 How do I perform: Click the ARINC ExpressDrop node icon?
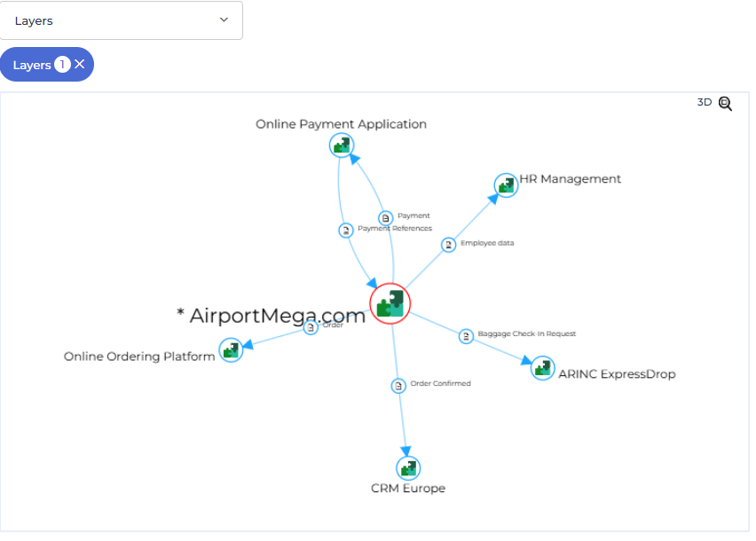[x=542, y=368]
